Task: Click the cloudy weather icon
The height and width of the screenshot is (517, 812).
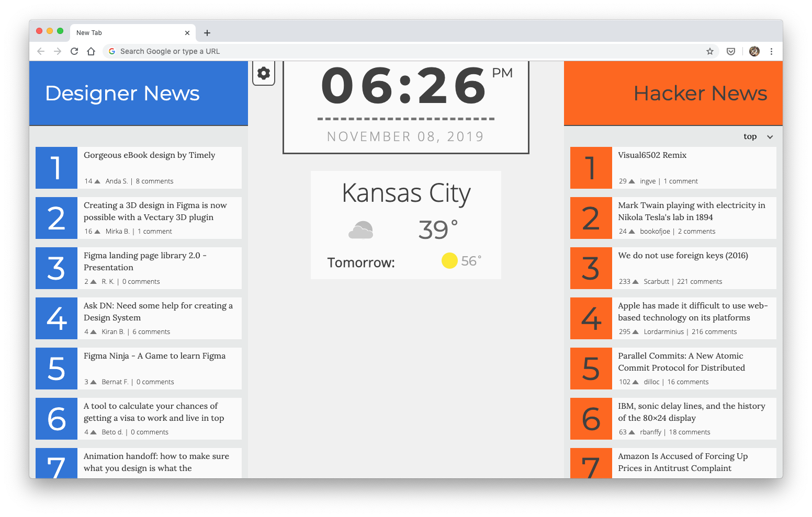Action: (x=361, y=230)
